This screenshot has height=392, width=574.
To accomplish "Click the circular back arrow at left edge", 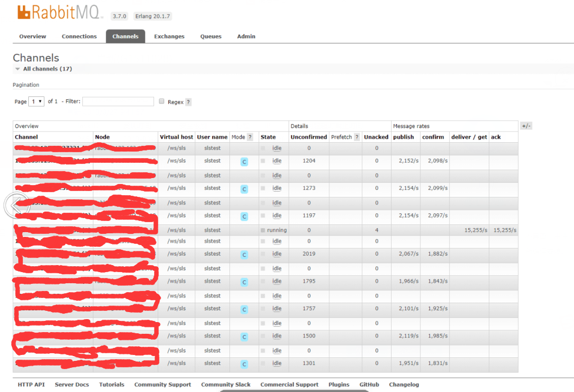I will pos(16,206).
